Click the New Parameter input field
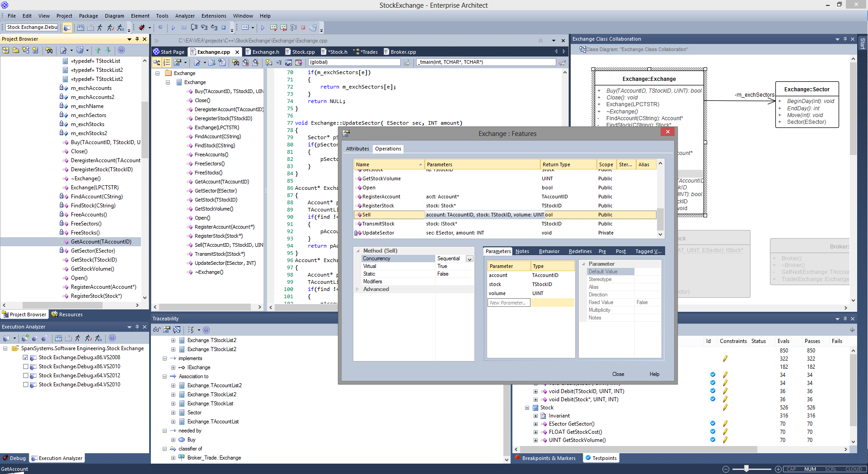Image resolution: width=868 pixels, height=474 pixels. 508,303
